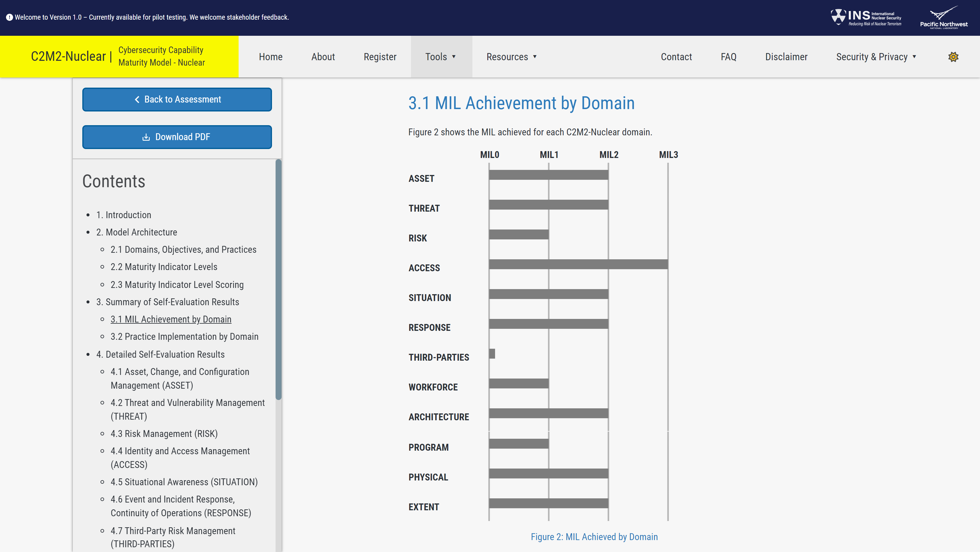Click the back chevron on Back to Assessment
This screenshot has width=980, height=552.
137,100
